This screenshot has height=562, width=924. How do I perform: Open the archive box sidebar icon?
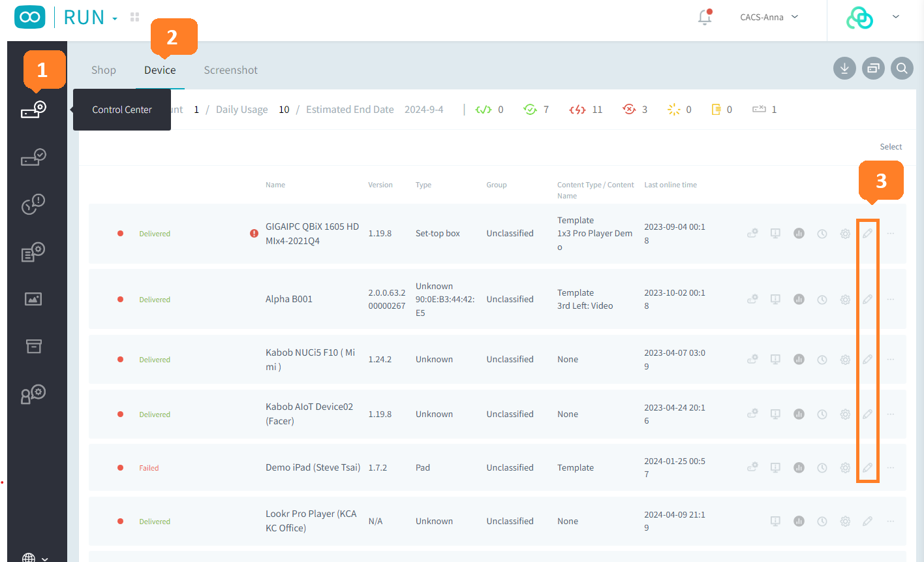click(x=33, y=346)
